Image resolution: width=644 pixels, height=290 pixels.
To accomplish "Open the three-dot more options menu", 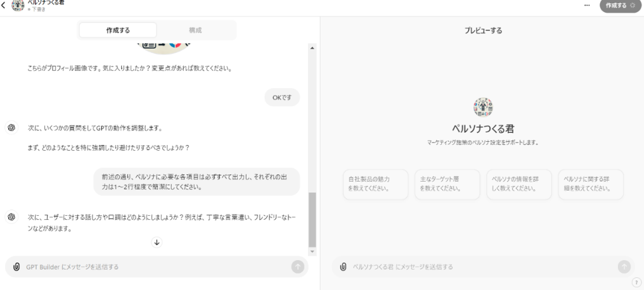I will point(587,5).
